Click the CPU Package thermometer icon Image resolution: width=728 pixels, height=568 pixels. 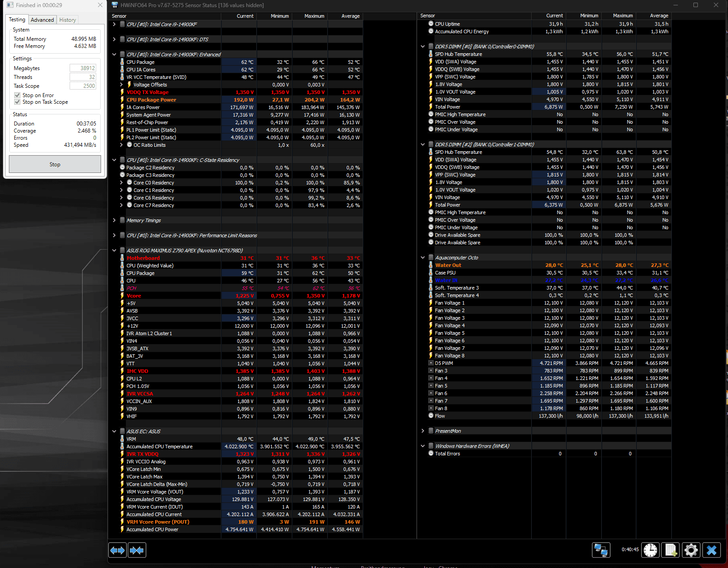[x=122, y=62]
